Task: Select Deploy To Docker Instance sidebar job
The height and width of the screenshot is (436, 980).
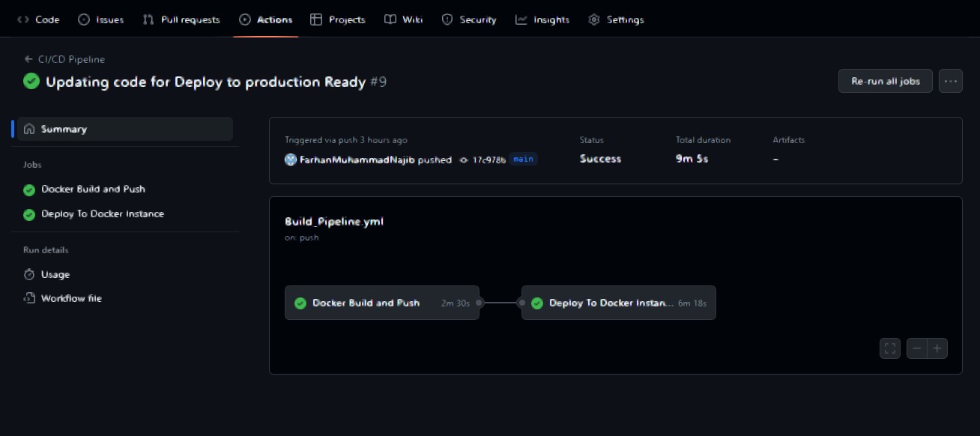Action: 103,214
